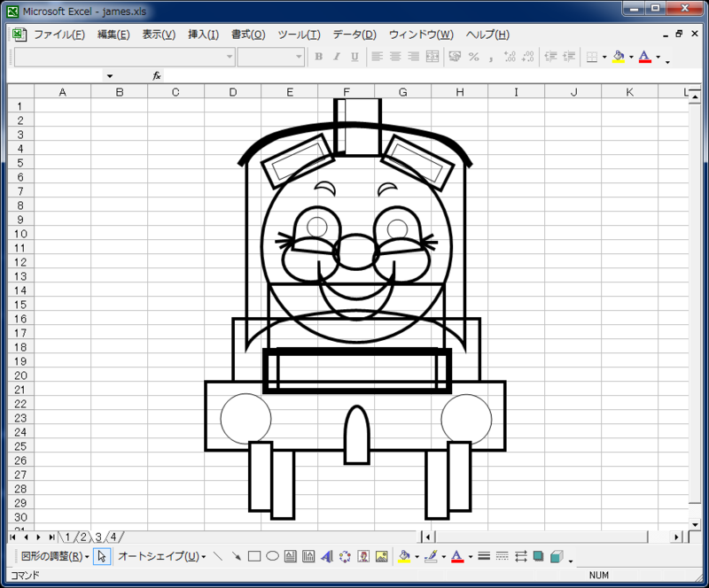The height and width of the screenshot is (588, 709).
Task: Click Decrease Decimal icon
Action: click(x=527, y=57)
